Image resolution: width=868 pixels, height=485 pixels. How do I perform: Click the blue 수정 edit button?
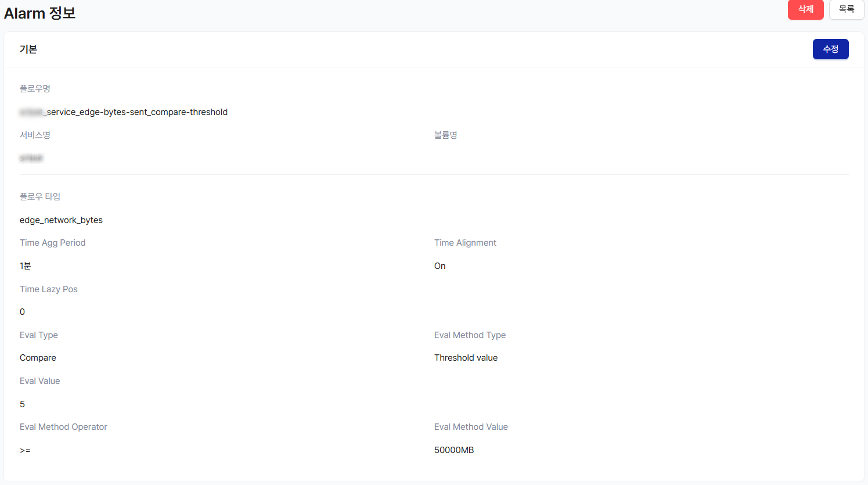(830, 49)
